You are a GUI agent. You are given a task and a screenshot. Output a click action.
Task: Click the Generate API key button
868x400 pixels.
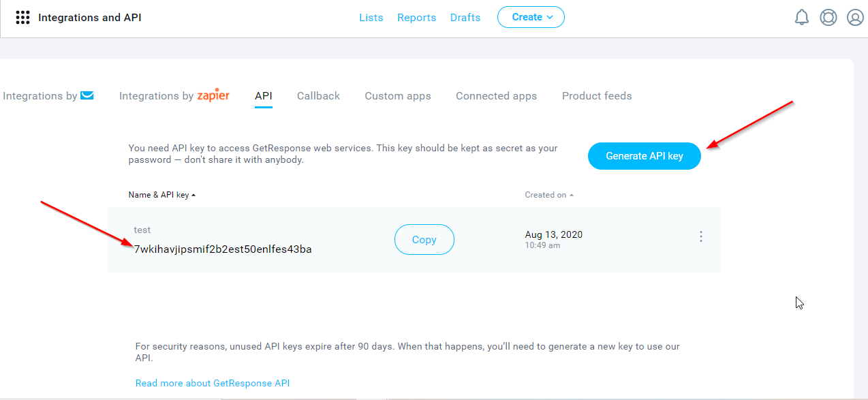pos(645,156)
